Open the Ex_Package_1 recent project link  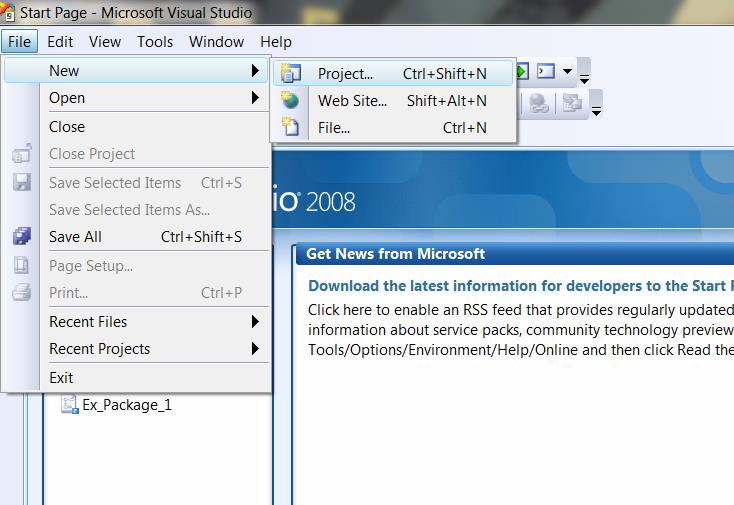[x=127, y=405]
